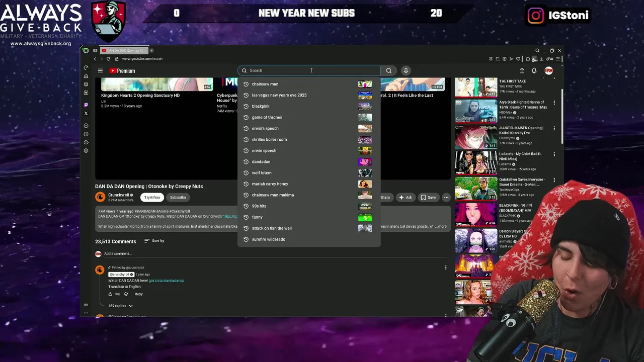644x362 pixels.
Task: Open sidebar extensions cube icon
Action: (x=86, y=142)
